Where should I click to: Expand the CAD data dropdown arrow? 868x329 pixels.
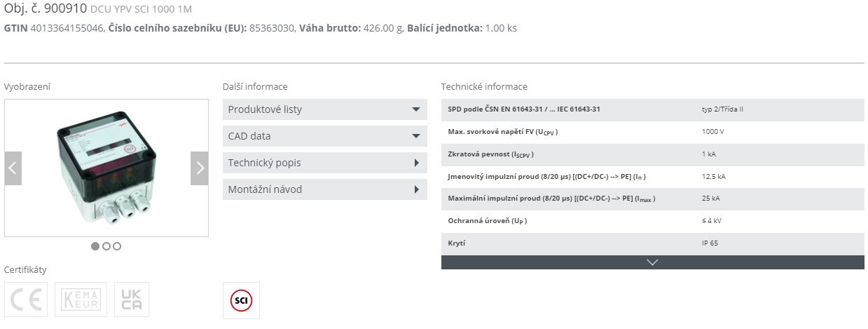tap(415, 136)
